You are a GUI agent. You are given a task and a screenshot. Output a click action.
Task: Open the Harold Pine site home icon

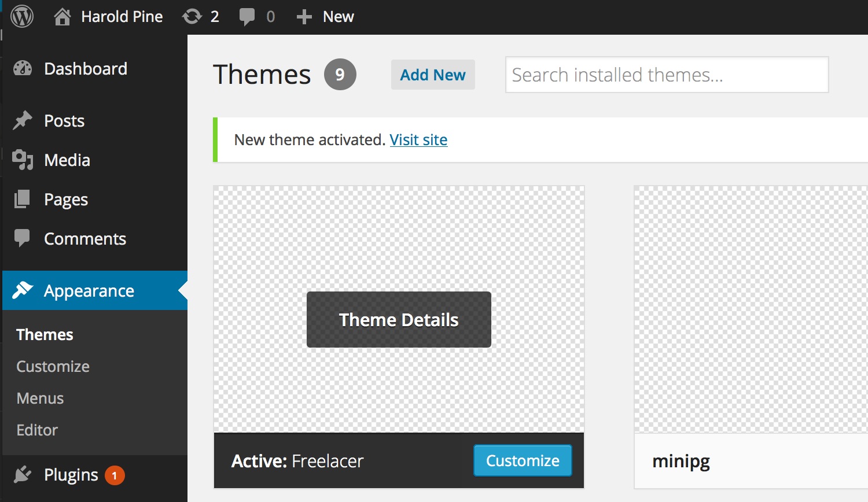(62, 17)
